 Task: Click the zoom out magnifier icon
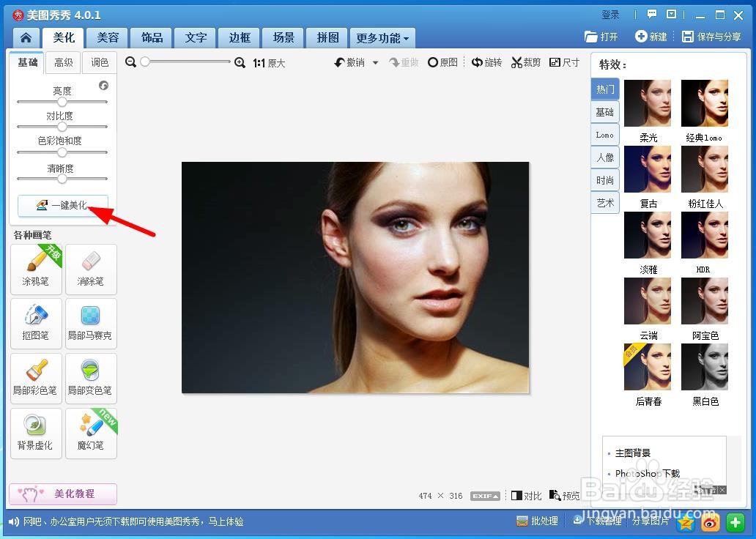[130, 62]
